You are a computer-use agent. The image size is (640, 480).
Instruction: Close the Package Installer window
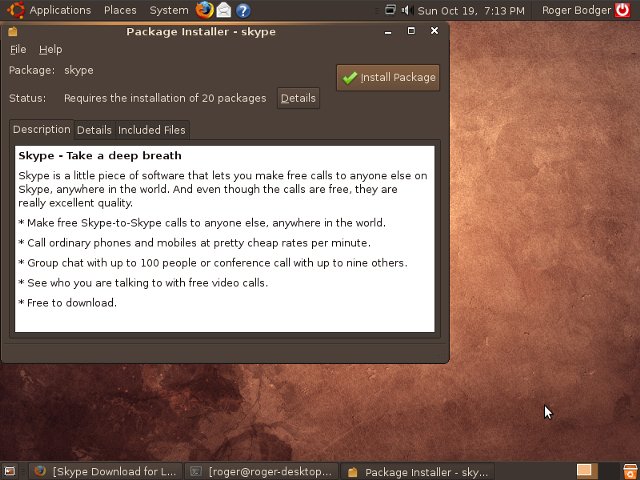point(434,31)
